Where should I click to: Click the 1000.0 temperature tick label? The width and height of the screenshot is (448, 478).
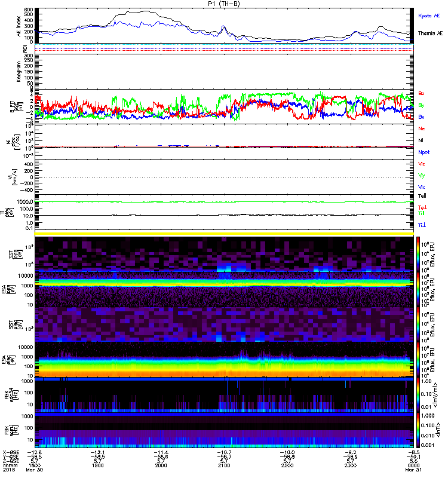25,202
